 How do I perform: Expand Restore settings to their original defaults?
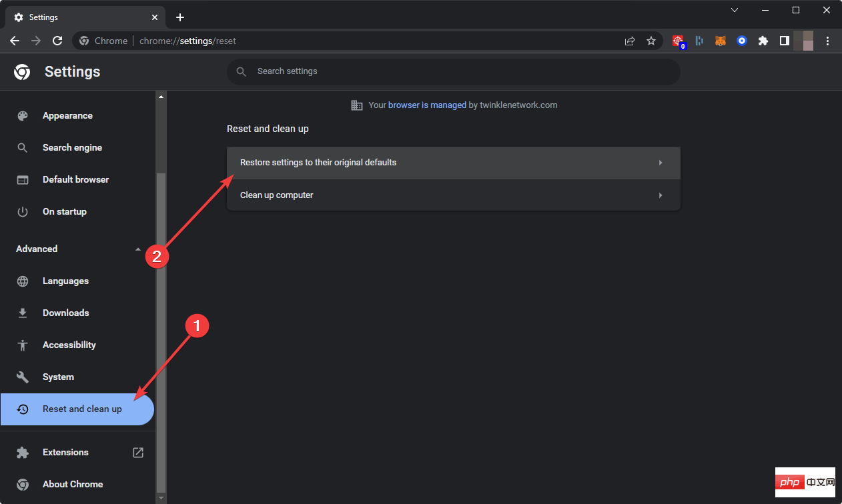pos(453,163)
